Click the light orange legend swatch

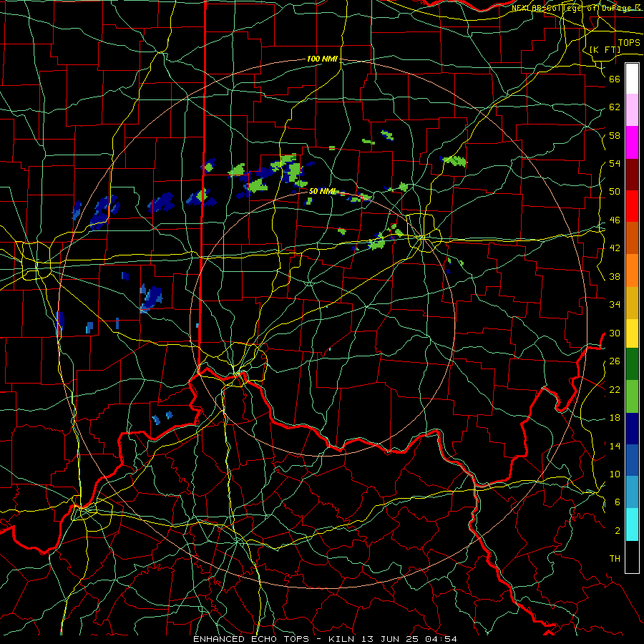point(632,270)
